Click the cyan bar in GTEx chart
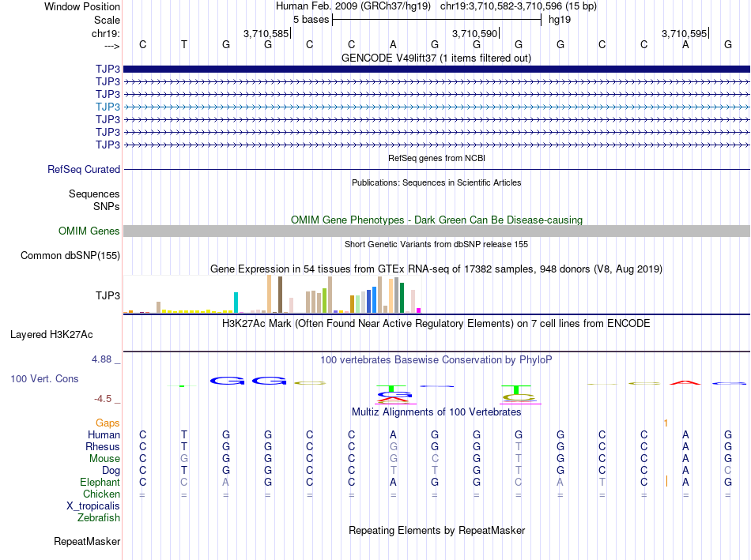This screenshot has width=751, height=560. 236,303
